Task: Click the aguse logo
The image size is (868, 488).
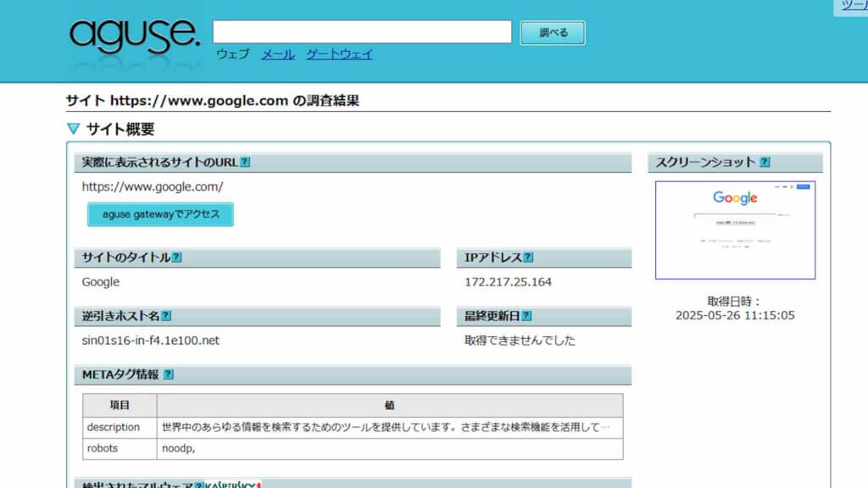Action: (135, 35)
